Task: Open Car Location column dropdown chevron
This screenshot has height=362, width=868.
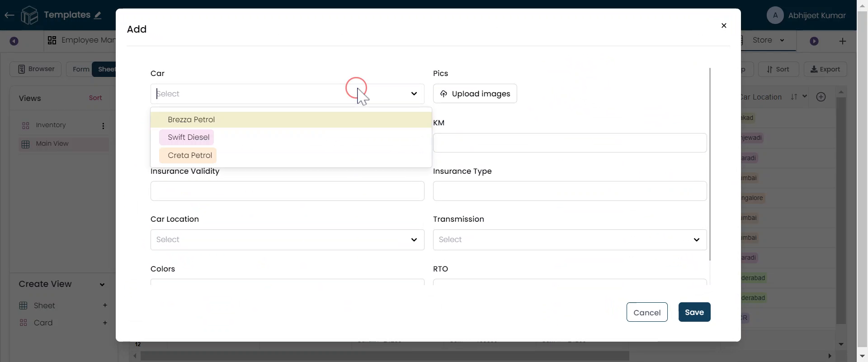Action: tap(804, 96)
